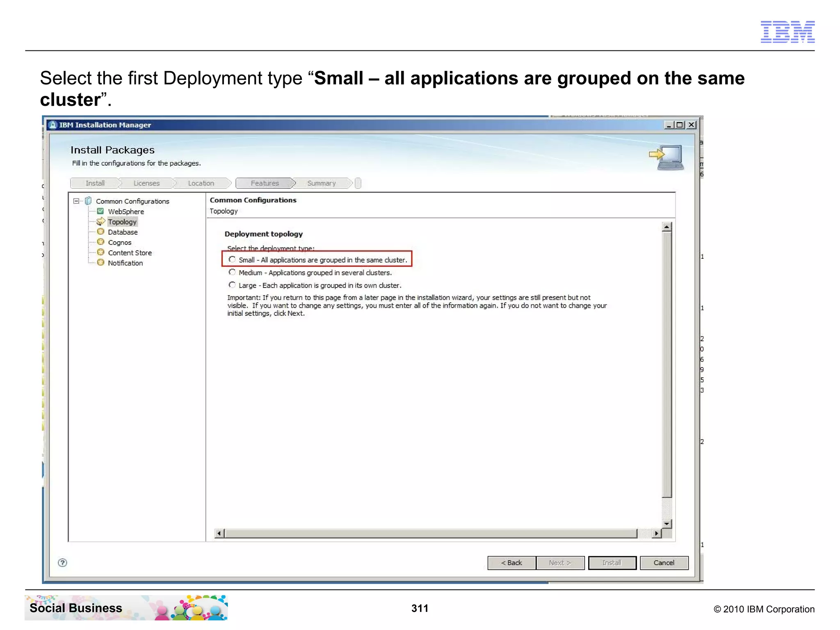
Task: Click the Common Configurations folder icon
Action: [x=88, y=201]
